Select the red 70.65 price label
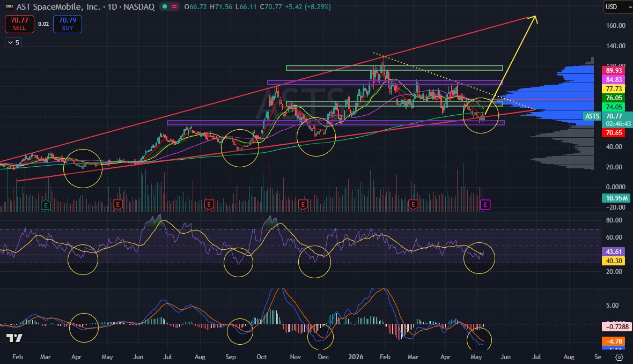 pos(614,133)
